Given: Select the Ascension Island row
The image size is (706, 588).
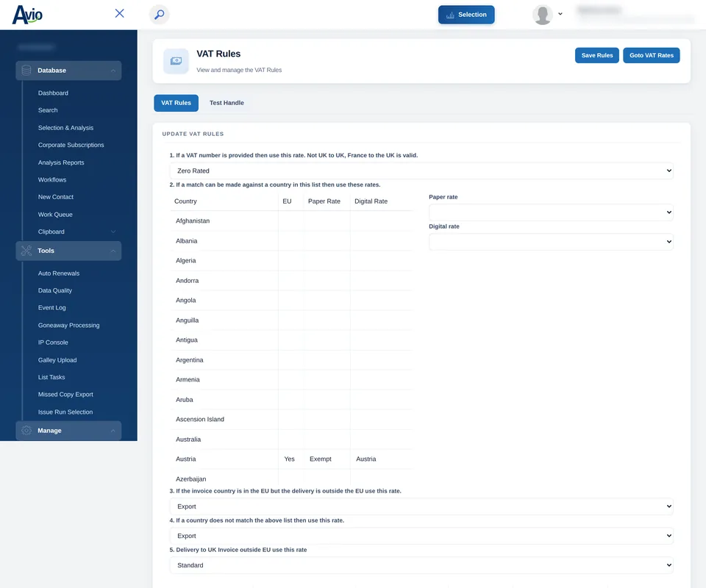Looking at the screenshot, I should [291, 419].
